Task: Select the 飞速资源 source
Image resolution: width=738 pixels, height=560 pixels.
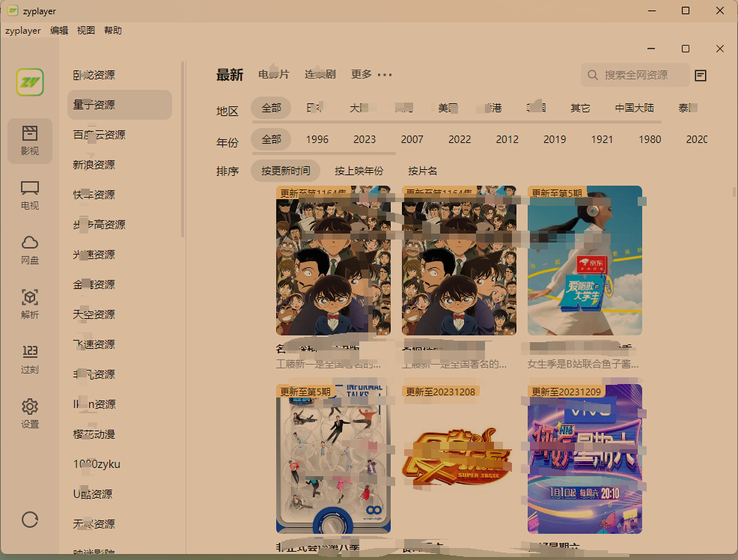Action: [x=120, y=344]
